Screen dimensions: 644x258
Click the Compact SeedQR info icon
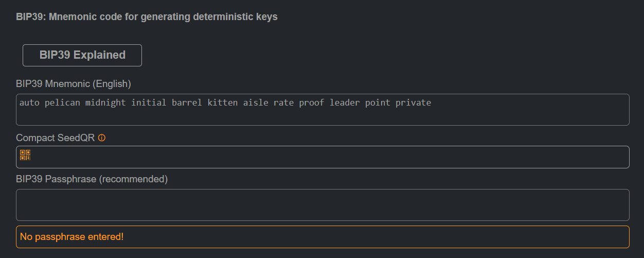click(x=102, y=138)
